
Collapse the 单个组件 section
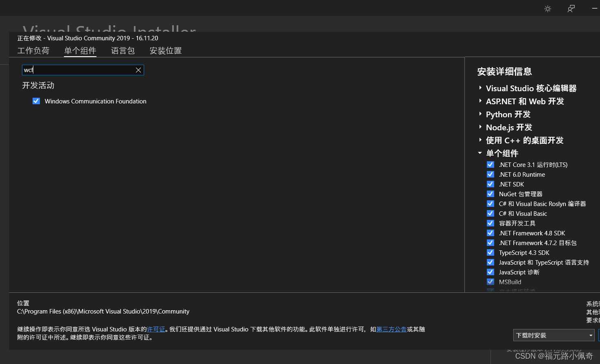tap(480, 153)
